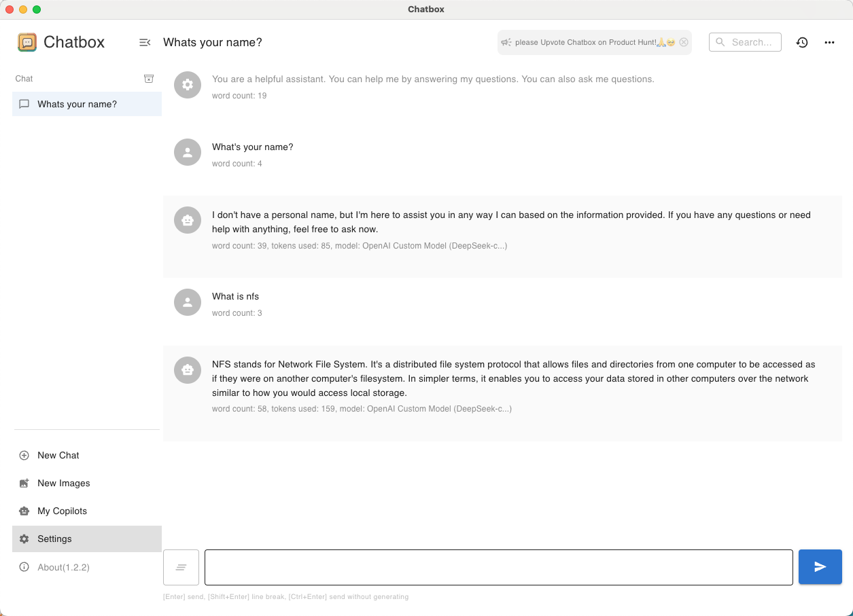Click the message options button left of input
This screenshot has width=853, height=616.
pos(181,567)
